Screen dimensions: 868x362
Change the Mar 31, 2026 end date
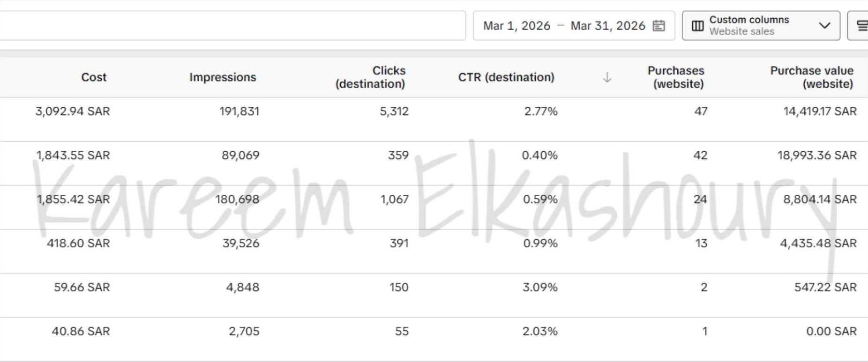(x=608, y=26)
